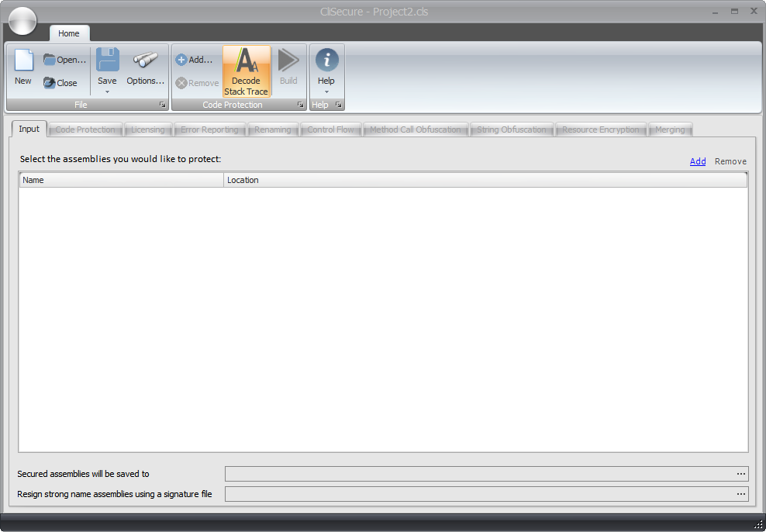Switch to the Merging tab
This screenshot has width=766, height=532.
[x=670, y=130]
